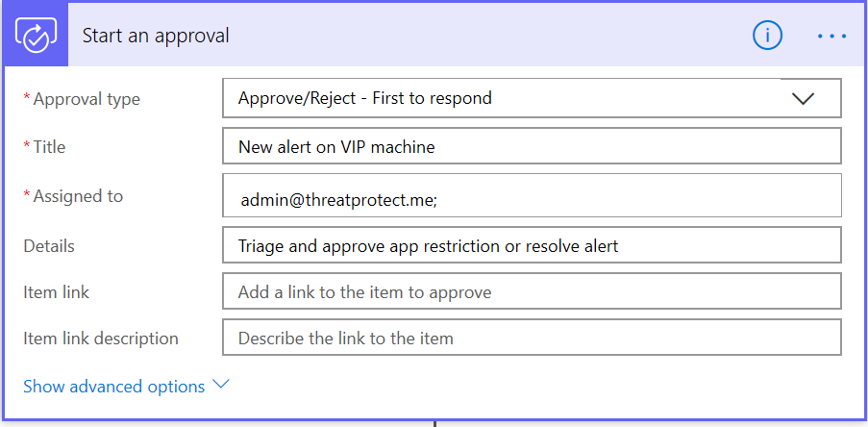The height and width of the screenshot is (427, 868).
Task: Click the Start an approval header title
Action: [156, 36]
